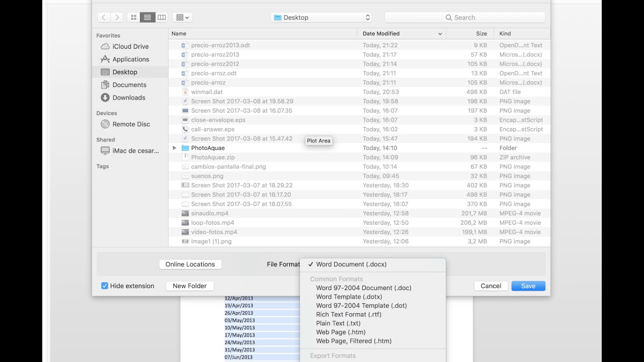Select precio-arroz2013.odt file row
644x362 pixels.
pos(359,45)
